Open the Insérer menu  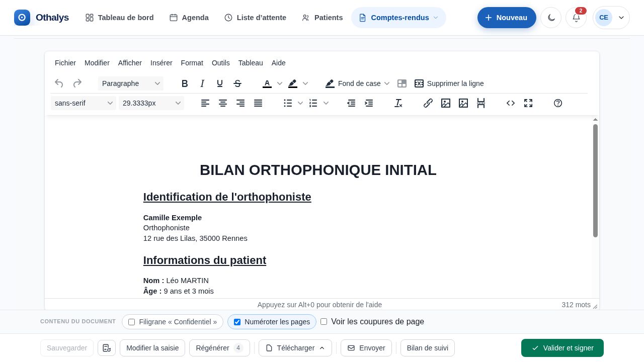click(162, 63)
